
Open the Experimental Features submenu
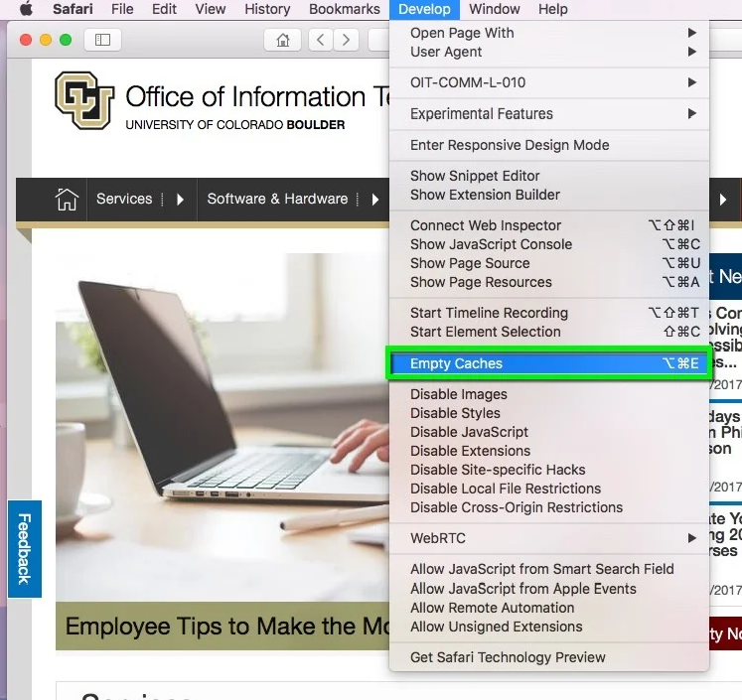[549, 113]
